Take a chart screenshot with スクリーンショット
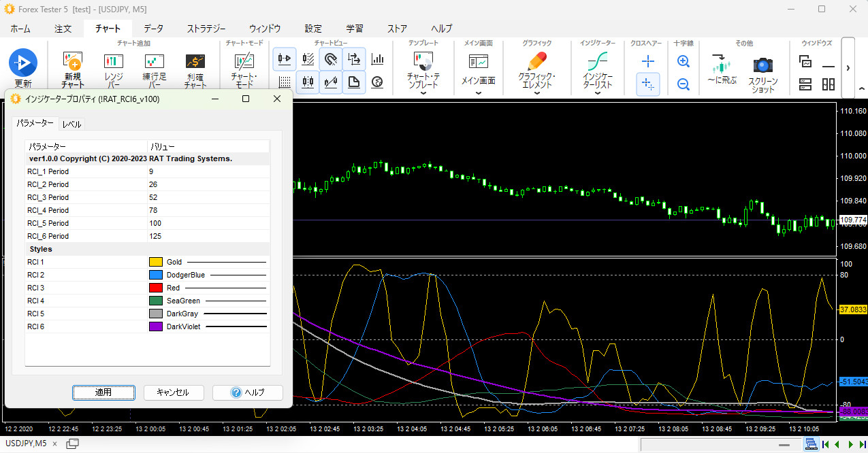The width and height of the screenshot is (868, 453). point(762,65)
